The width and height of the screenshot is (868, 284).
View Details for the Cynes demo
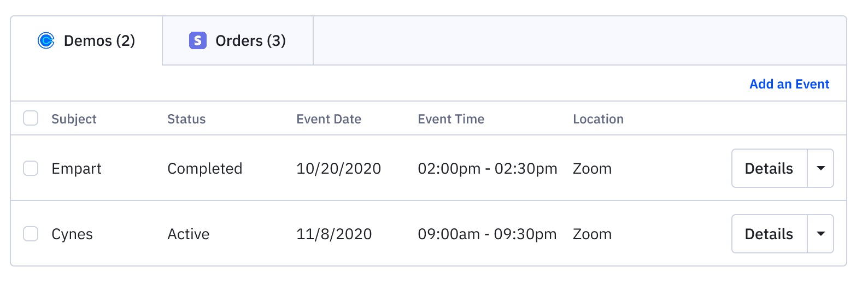[x=769, y=234]
